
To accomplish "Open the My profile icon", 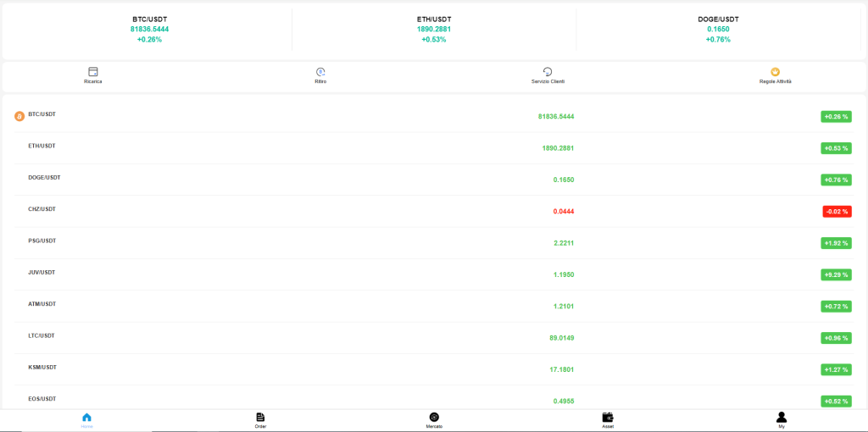I will [782, 417].
